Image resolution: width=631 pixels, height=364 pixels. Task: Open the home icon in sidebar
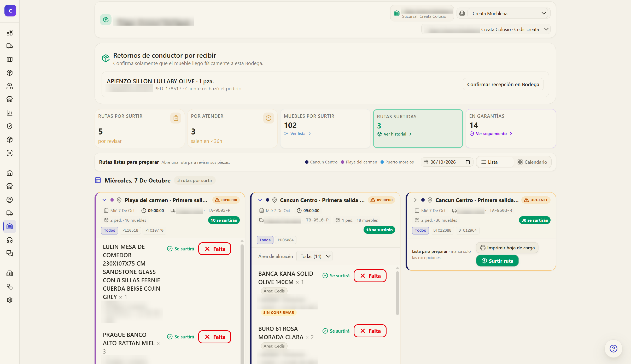(x=10, y=173)
